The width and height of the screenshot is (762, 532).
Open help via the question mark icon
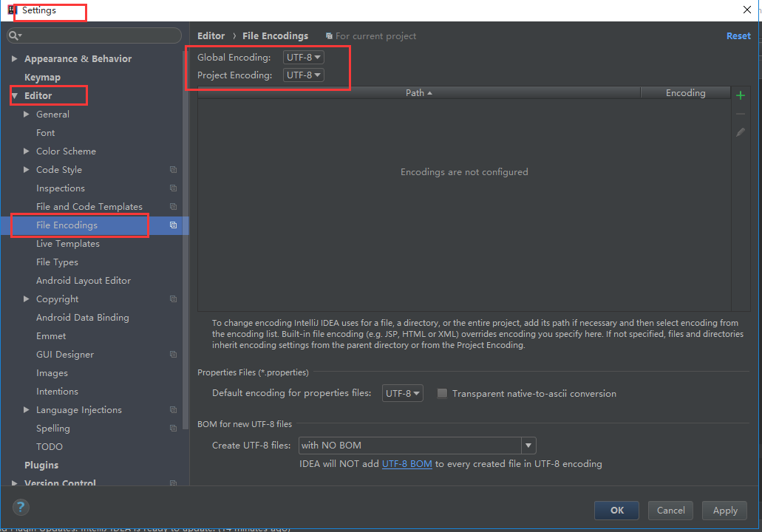[x=20, y=508]
